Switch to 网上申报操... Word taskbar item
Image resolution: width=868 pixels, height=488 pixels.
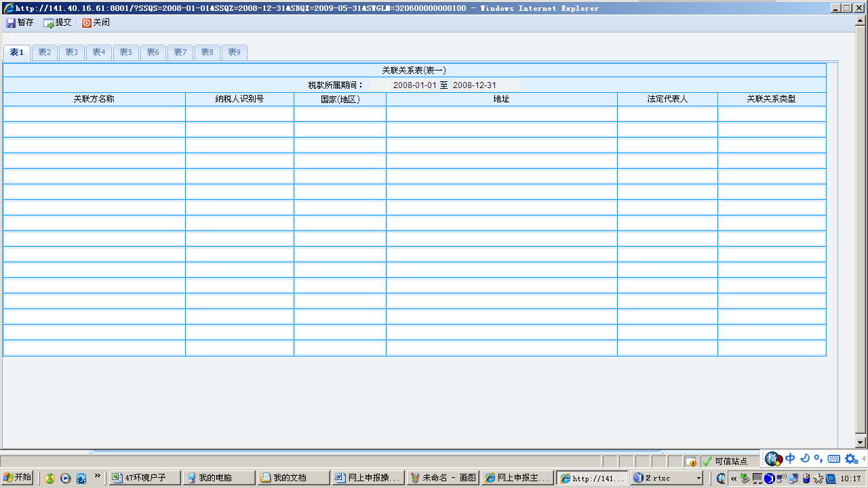tap(369, 478)
